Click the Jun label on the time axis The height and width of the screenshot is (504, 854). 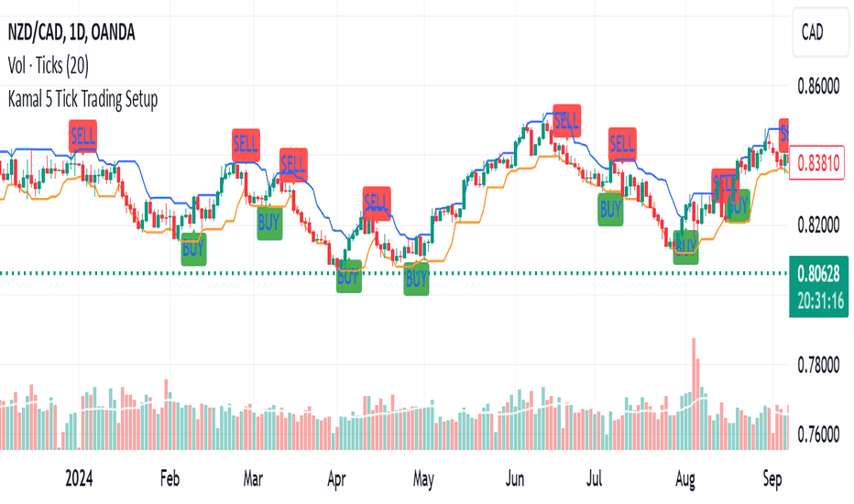[515, 479]
